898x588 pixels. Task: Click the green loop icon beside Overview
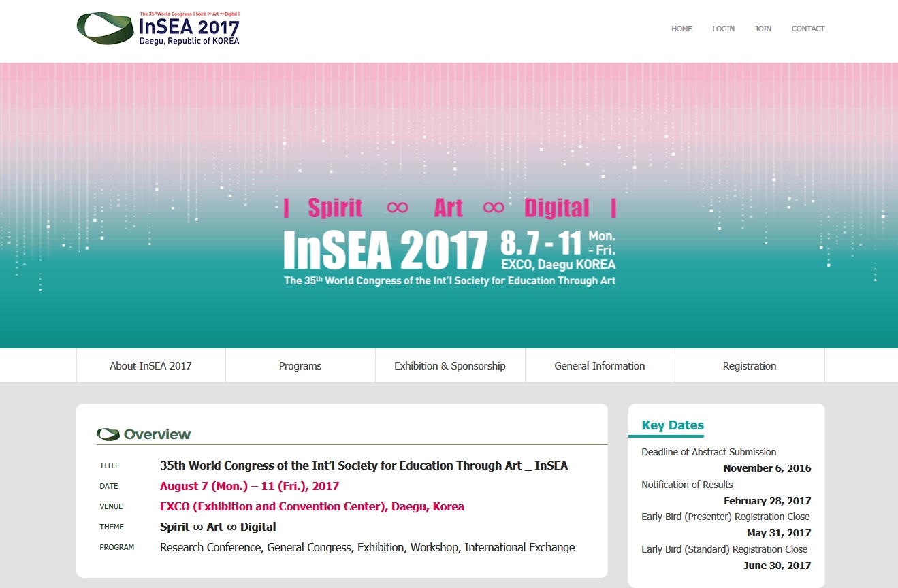click(108, 434)
